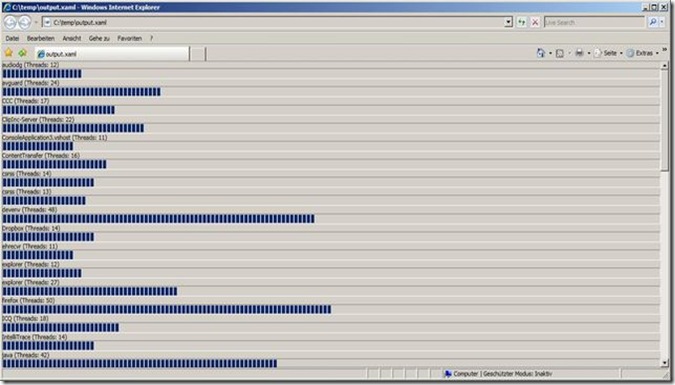Click the green Refresh page icon

(521, 22)
